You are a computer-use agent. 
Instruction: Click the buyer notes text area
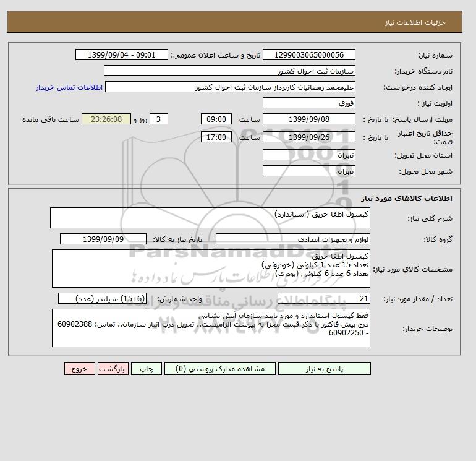[211, 328]
